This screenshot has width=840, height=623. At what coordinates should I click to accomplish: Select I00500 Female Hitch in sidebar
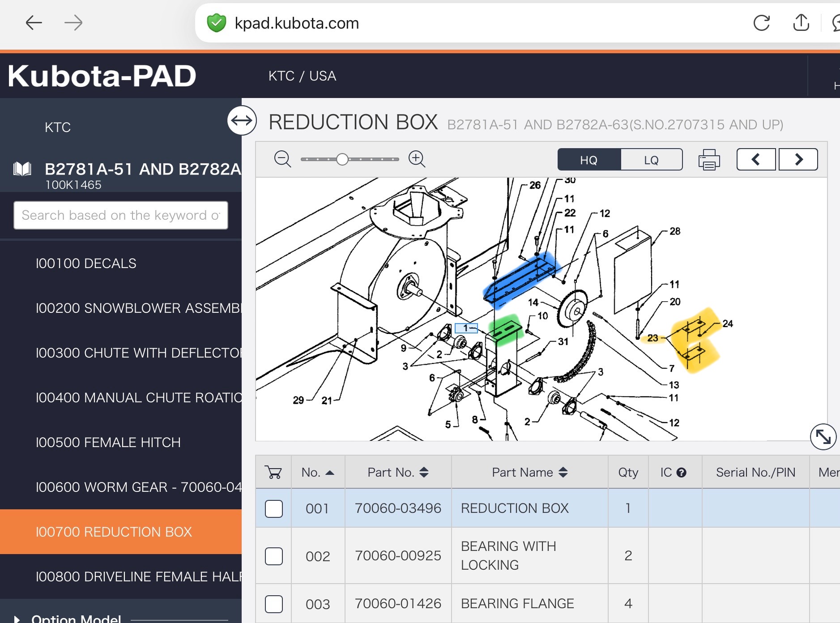pos(108,442)
